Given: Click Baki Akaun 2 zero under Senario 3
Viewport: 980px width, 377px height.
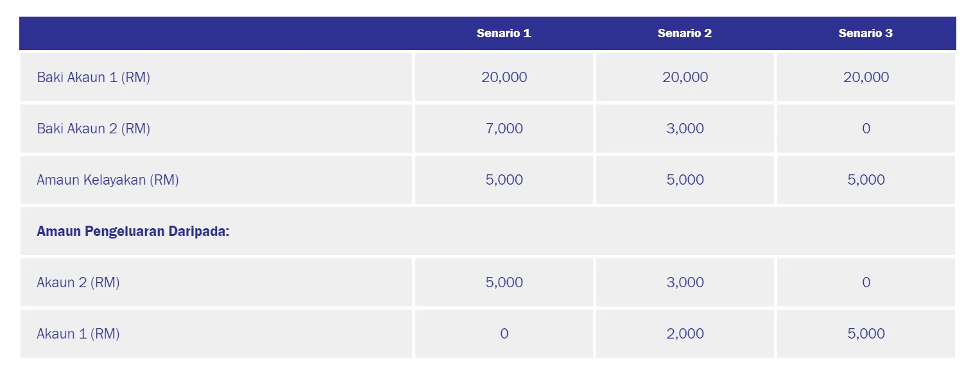Looking at the screenshot, I should click(866, 129).
